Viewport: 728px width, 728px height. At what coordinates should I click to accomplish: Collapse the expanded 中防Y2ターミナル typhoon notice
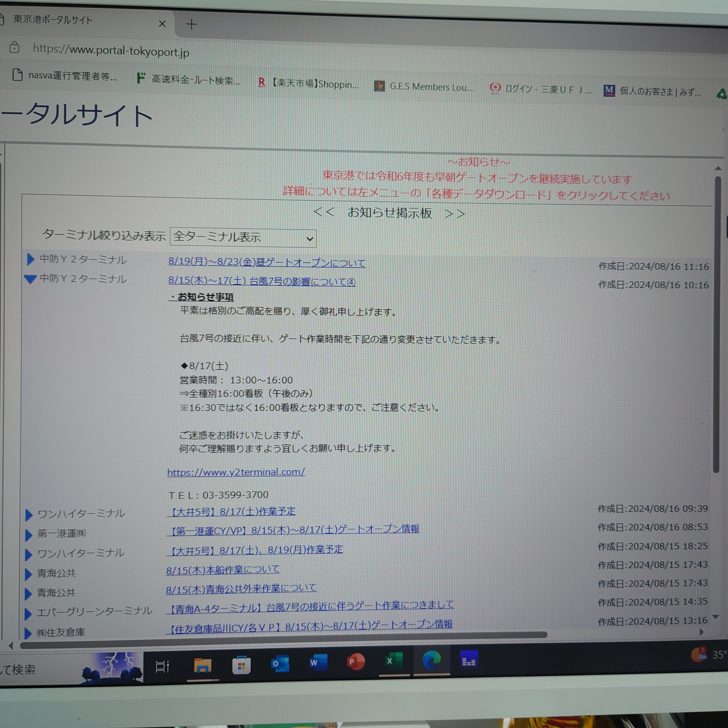point(30,279)
